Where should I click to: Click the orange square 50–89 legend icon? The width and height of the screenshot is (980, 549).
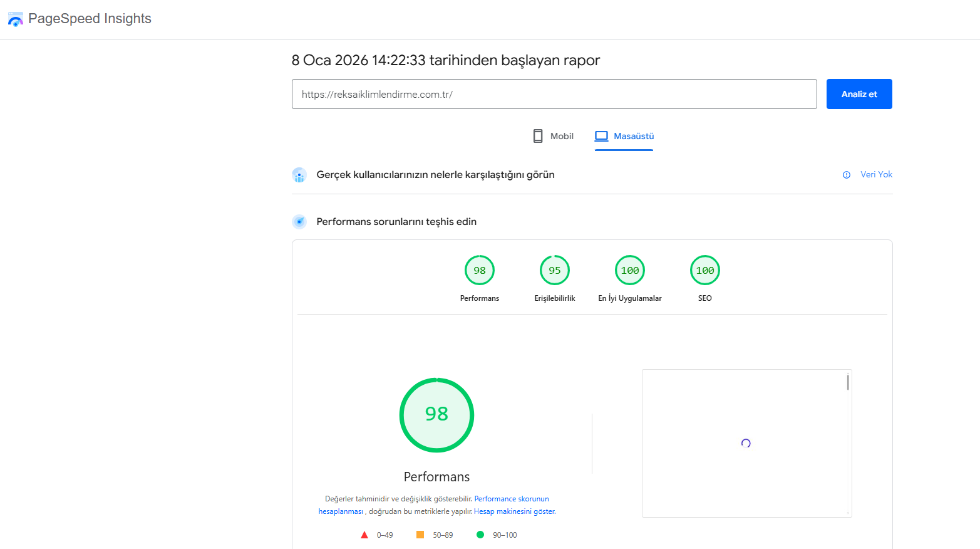click(420, 535)
